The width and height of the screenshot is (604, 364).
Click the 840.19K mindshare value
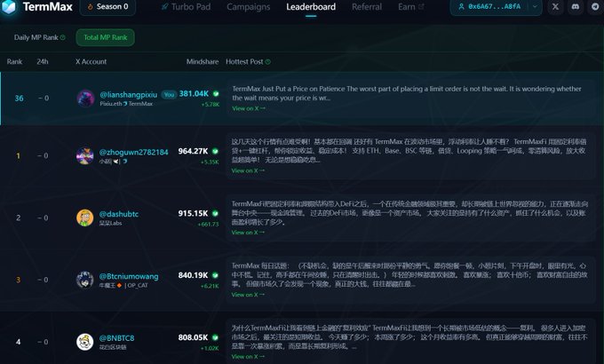193,275
